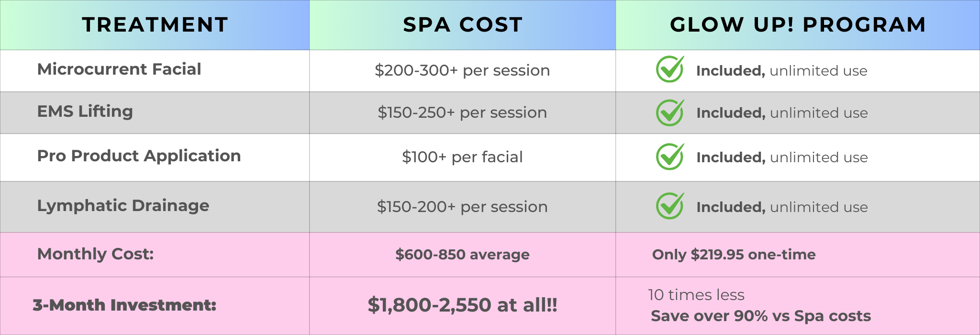Click the EMS Lifting treatment label
Screen dimensions: 980x335
pyautogui.click(x=85, y=112)
